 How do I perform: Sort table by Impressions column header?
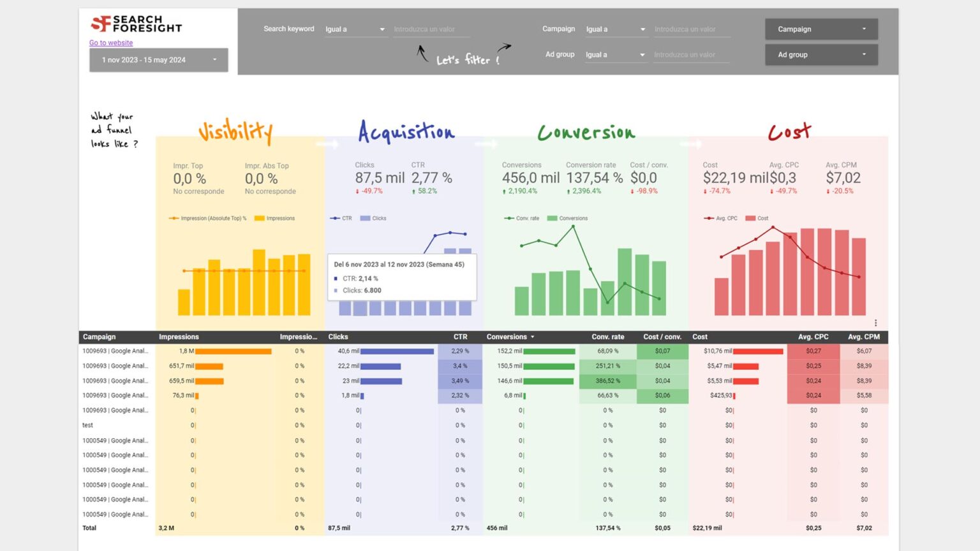(x=179, y=337)
